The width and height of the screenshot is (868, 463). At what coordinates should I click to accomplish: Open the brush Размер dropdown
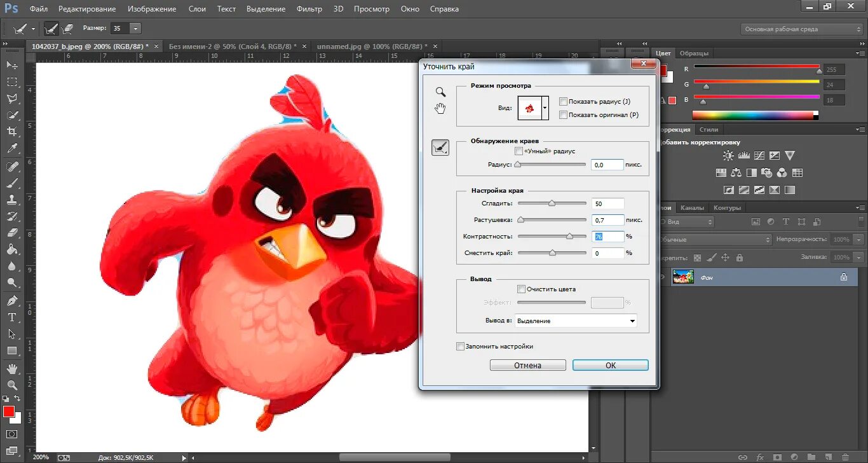click(x=135, y=29)
